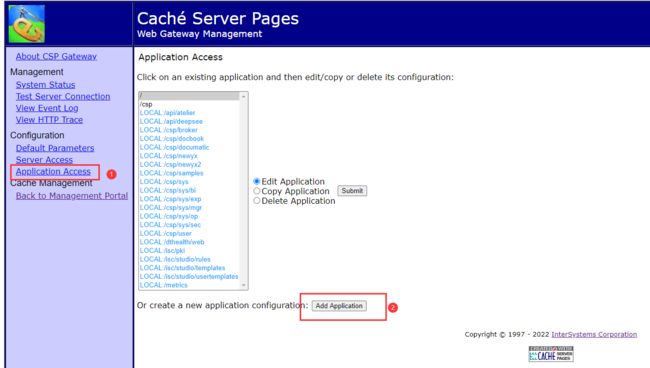Select "LOCAL:/csp/broker" in the list
650x368 pixels.
[x=189, y=130]
